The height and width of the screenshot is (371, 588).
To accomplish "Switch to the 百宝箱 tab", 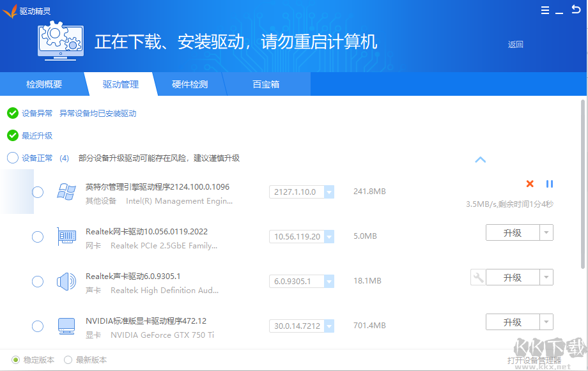I will pyautogui.click(x=266, y=84).
